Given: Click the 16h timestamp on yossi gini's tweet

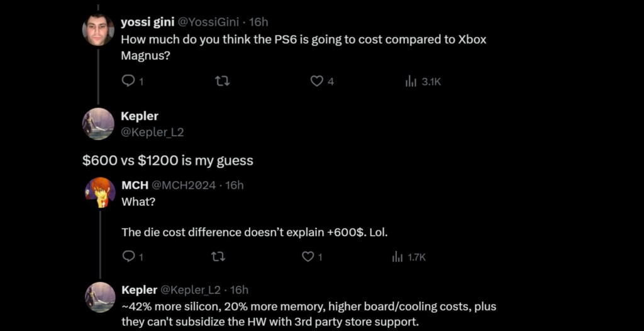Looking at the screenshot, I should tap(258, 22).
